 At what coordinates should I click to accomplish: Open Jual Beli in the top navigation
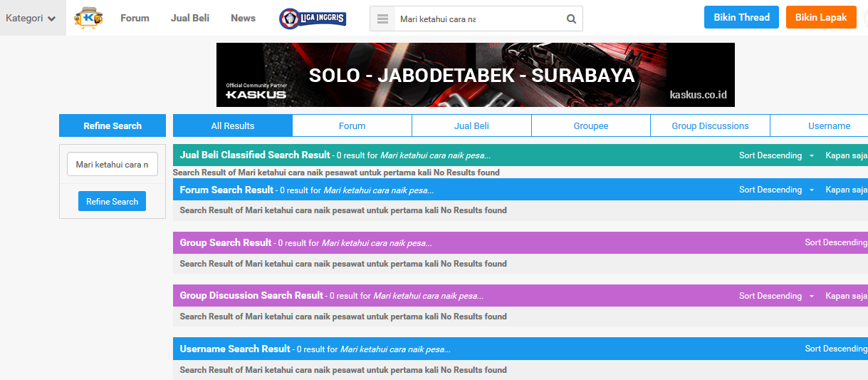tap(190, 18)
